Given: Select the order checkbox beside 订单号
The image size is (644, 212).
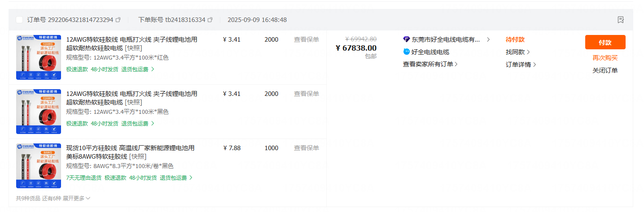Looking at the screenshot, I should [x=19, y=20].
